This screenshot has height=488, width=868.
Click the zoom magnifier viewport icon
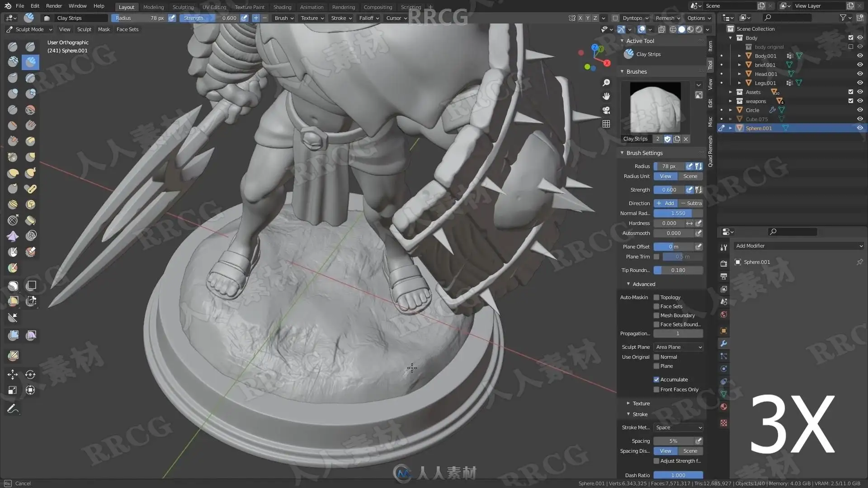pyautogui.click(x=606, y=83)
